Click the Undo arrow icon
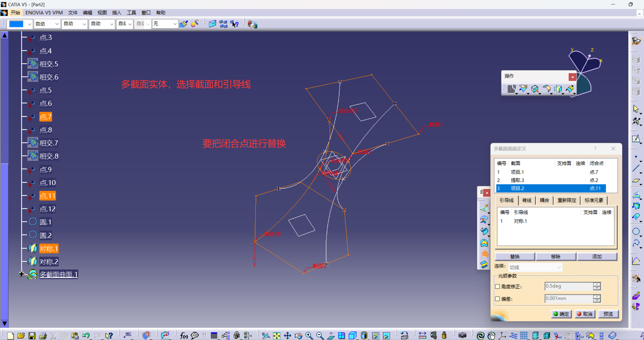644x340 pixels. [86, 336]
